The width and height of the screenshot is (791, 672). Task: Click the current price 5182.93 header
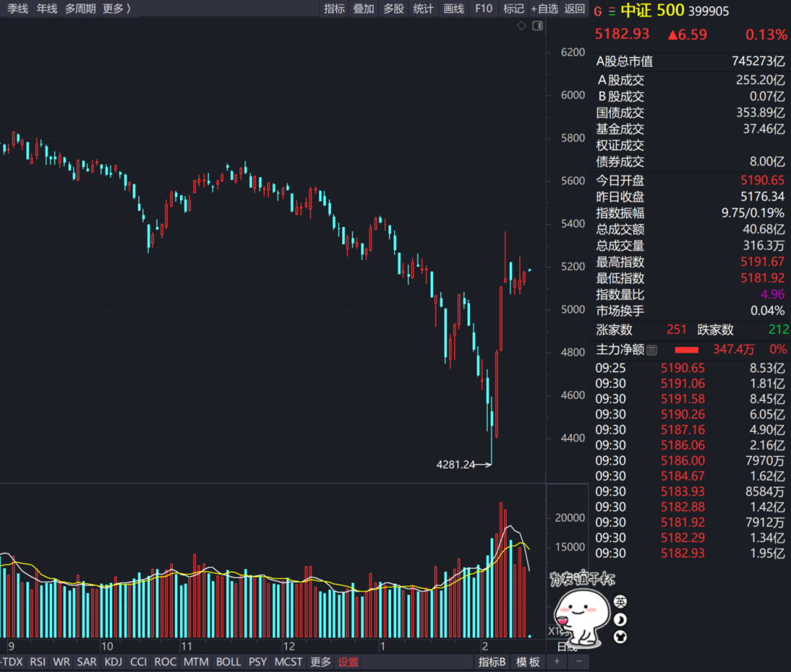(622, 34)
